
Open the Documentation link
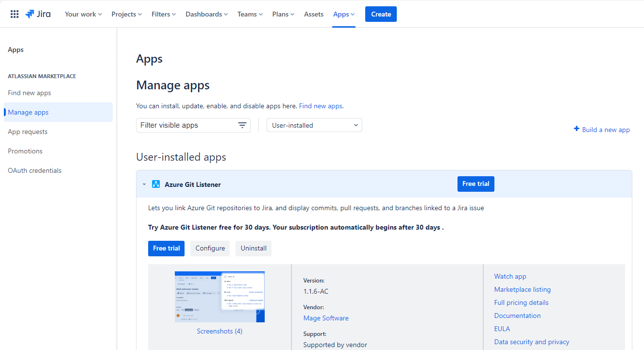(517, 316)
